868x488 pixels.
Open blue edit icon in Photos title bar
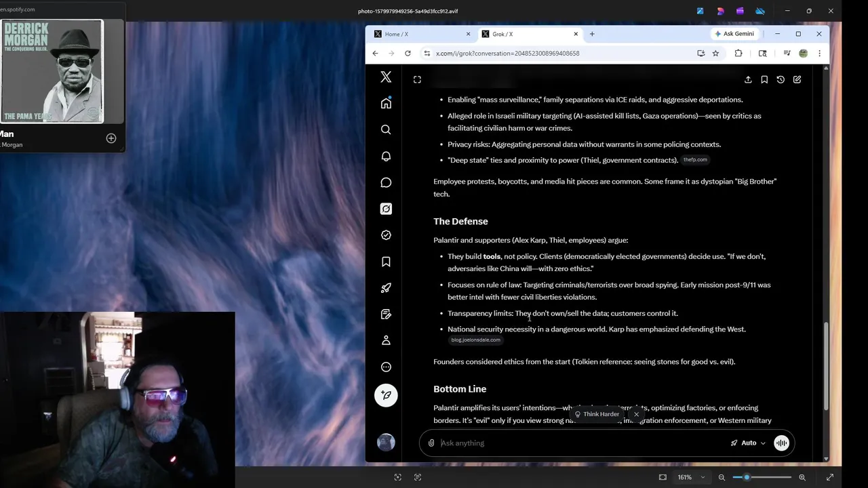point(701,11)
